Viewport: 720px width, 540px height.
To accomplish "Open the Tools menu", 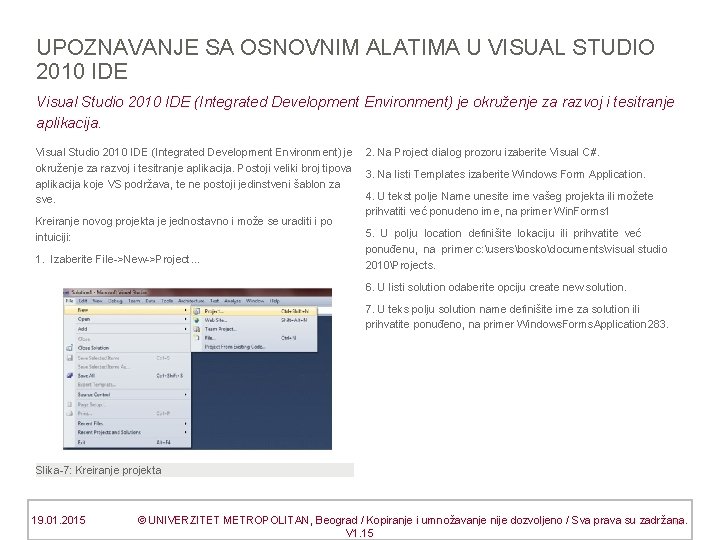I will tap(167, 301).
